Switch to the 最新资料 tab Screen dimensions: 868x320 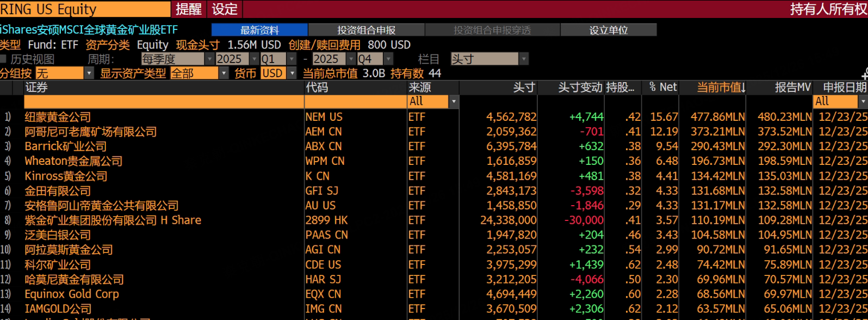coord(259,30)
